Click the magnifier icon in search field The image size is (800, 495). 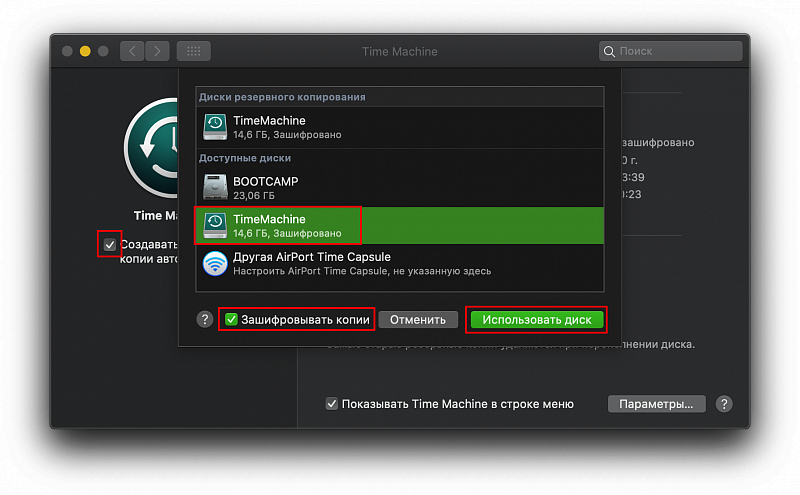coord(609,51)
